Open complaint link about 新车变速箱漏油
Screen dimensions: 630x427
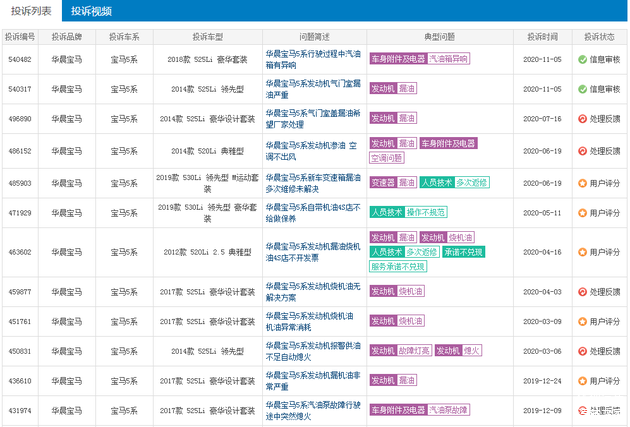(310, 183)
